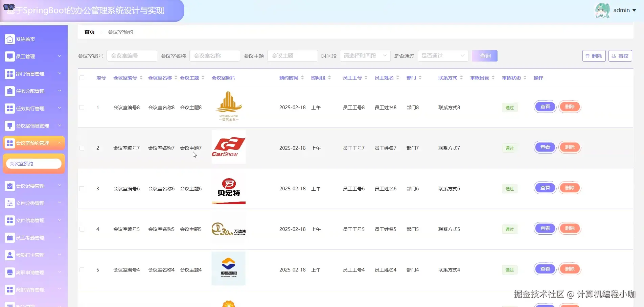Click 查看 for 会议室编号8 row
644x307 pixels.
coord(545,107)
